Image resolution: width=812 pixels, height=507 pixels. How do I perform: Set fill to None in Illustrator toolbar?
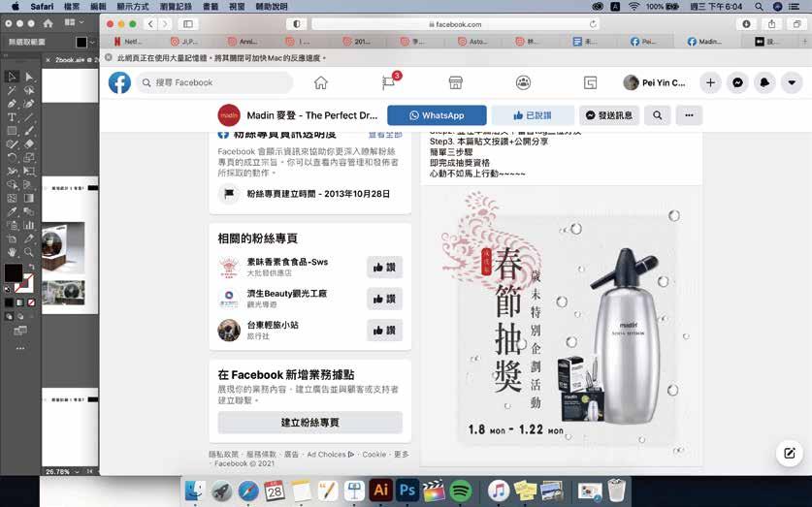pos(31,302)
